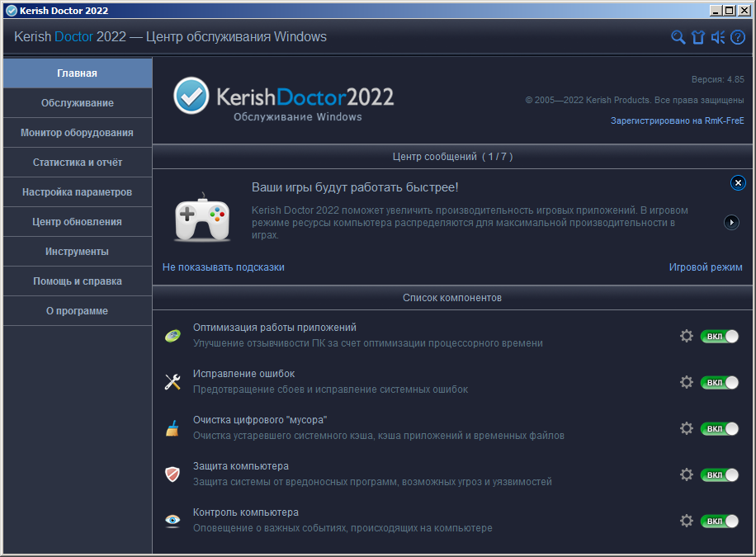The height and width of the screenshot is (557, 756).
Task: Open settings gear for Очистка цифрового мусора
Action: coord(687,428)
